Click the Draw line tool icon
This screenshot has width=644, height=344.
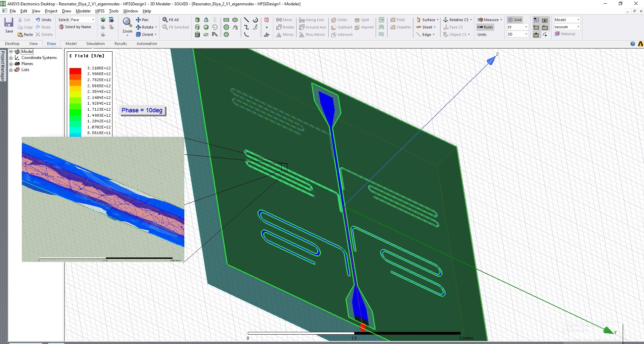point(246,20)
